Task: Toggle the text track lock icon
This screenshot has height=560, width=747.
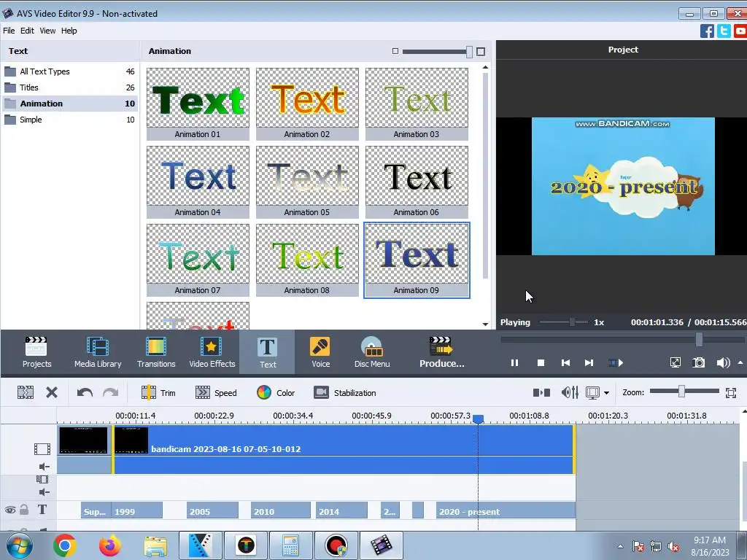Action: (x=24, y=510)
